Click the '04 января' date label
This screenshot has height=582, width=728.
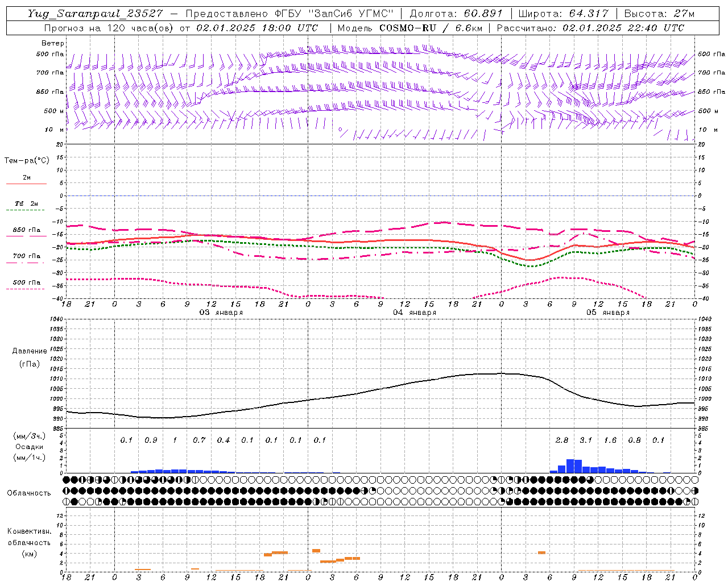pyautogui.click(x=415, y=313)
